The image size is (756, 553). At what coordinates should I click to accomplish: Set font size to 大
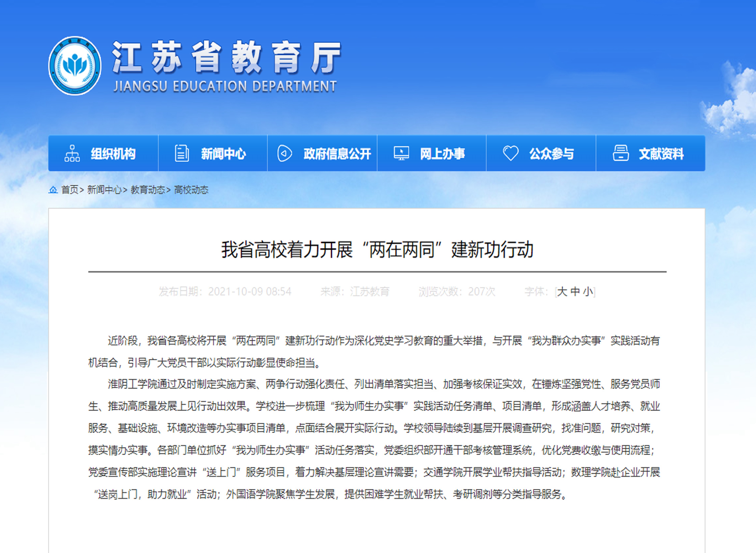(x=562, y=292)
